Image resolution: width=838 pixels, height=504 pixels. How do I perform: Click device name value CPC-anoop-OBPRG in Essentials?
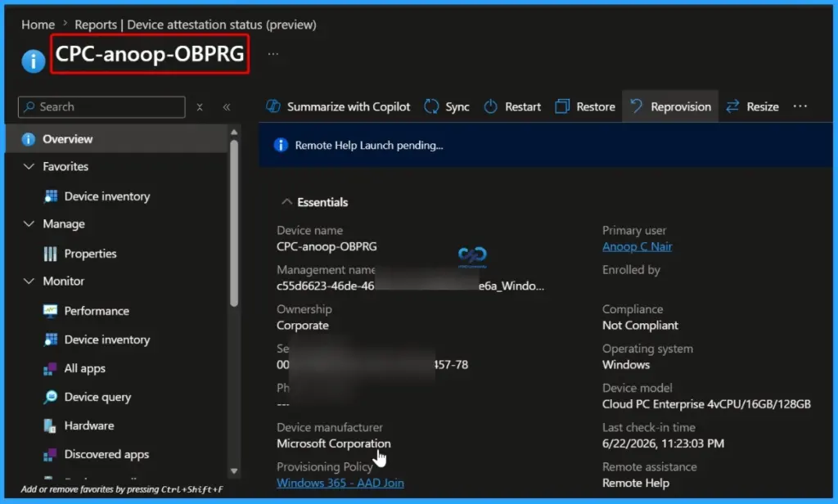pos(327,246)
